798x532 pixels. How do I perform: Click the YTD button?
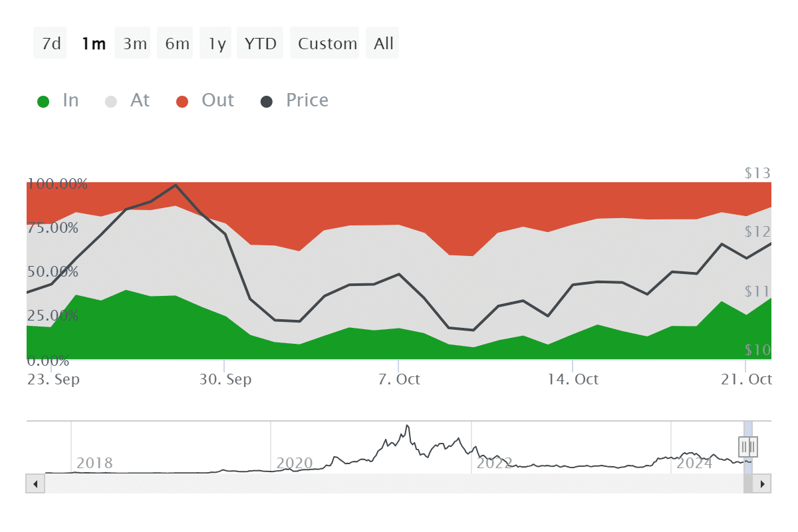[260, 43]
